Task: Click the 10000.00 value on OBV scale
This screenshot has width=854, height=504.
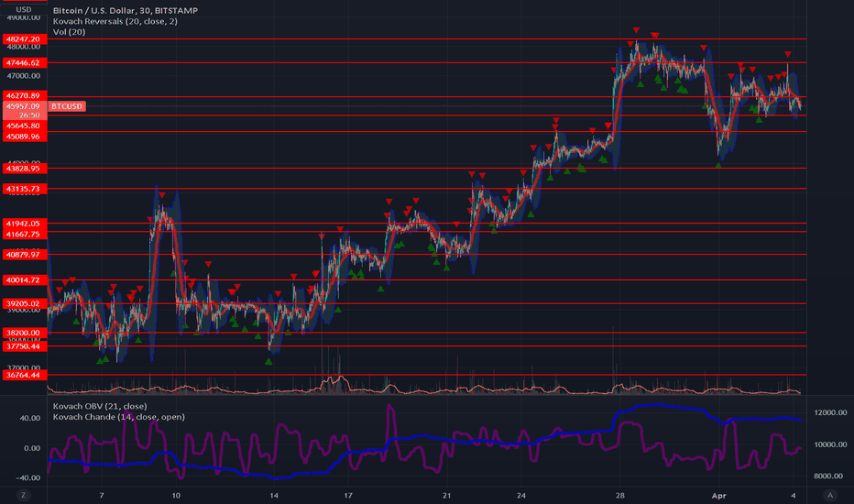Action: tap(830, 444)
